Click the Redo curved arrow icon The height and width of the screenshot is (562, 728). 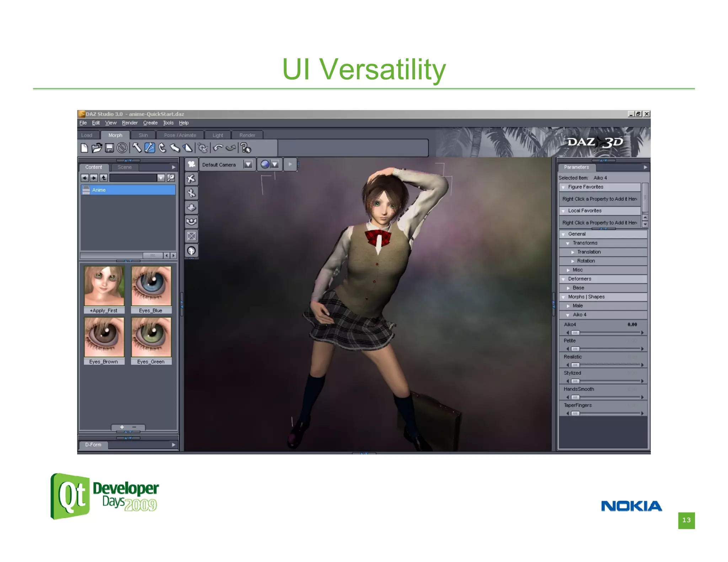(231, 148)
